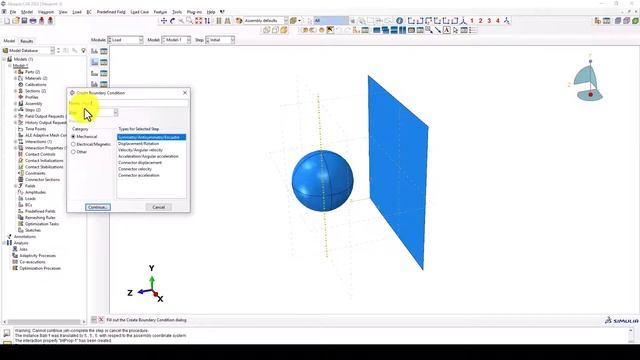Click the cancel procedure X icon in prompt area
640x360 pixels.
tap(101, 320)
